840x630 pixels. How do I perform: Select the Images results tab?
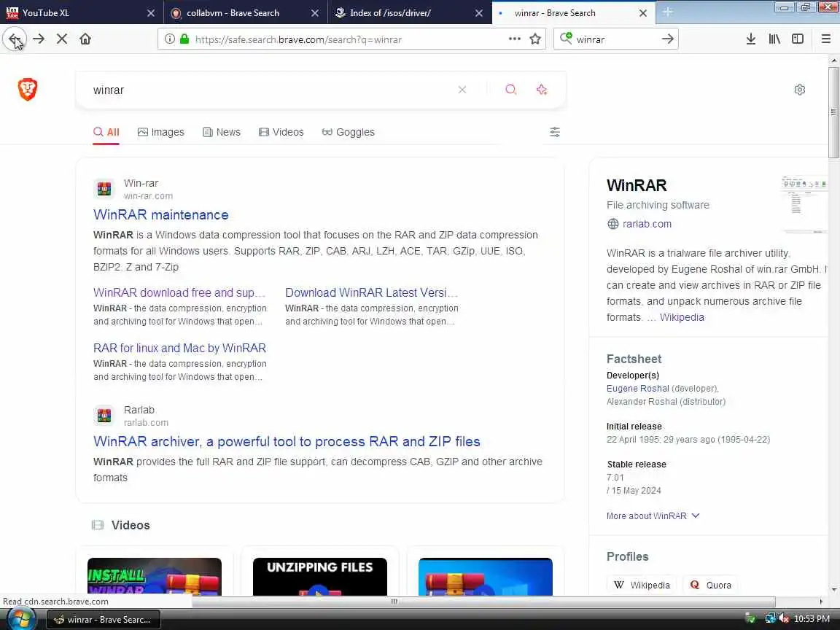click(x=160, y=132)
